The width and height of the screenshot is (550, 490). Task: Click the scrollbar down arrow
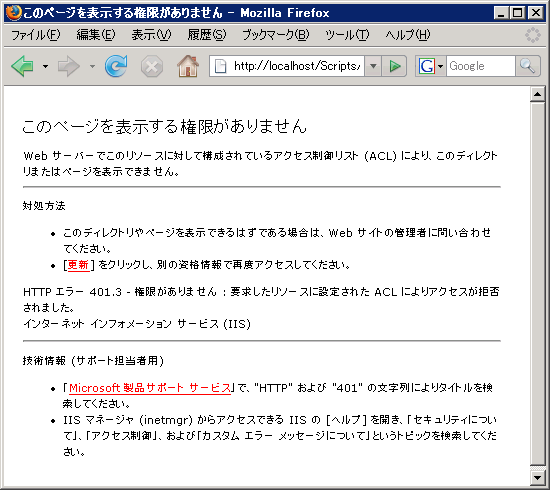point(537,477)
